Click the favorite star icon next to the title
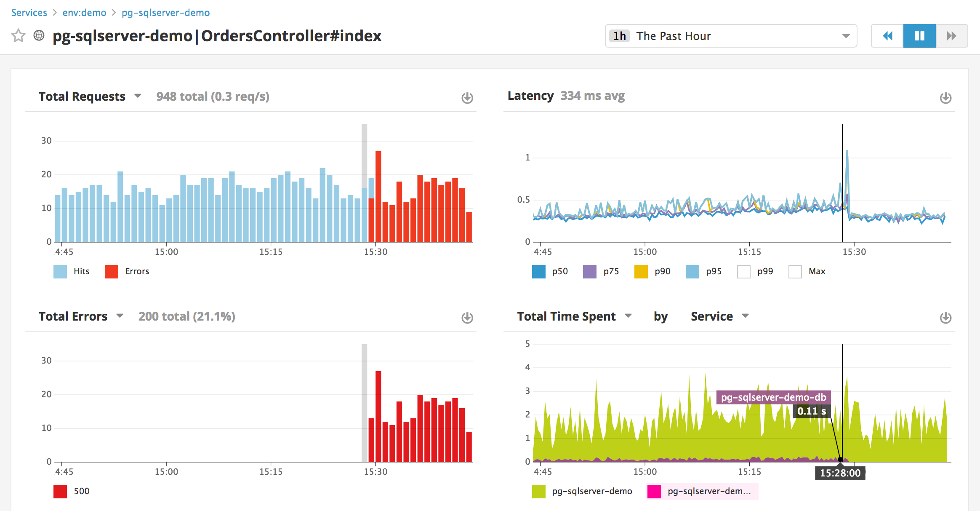The image size is (980, 511). pyautogui.click(x=18, y=36)
